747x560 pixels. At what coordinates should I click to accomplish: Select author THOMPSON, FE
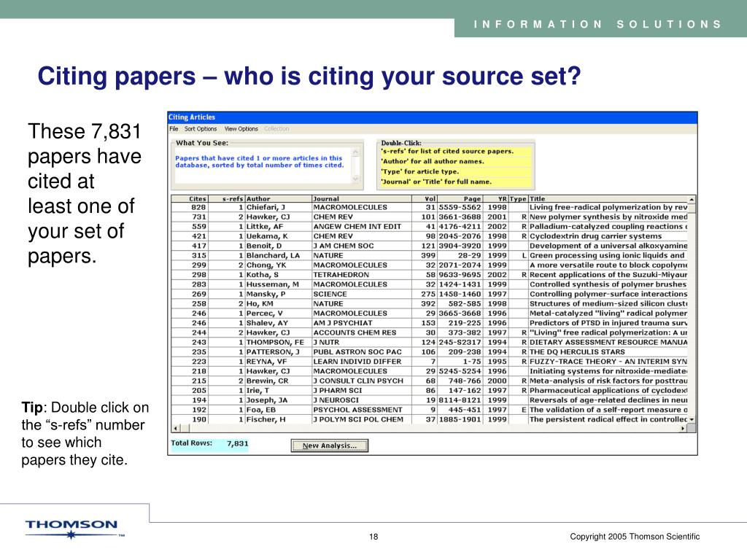point(275,343)
